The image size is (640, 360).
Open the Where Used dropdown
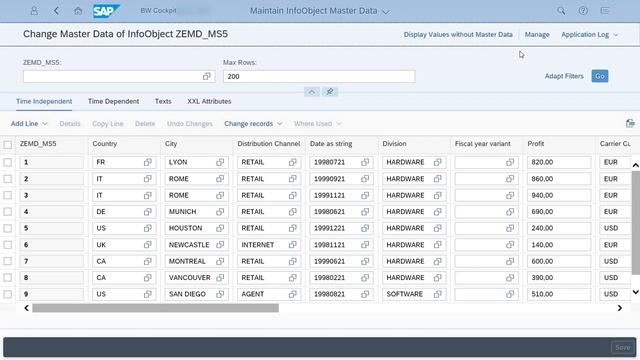(x=317, y=123)
